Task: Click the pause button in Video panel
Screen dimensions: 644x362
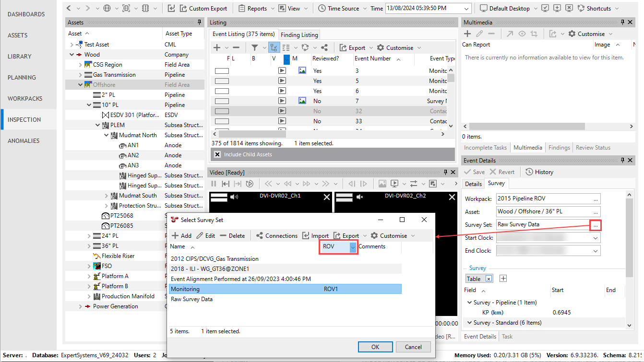Action: 214,184
